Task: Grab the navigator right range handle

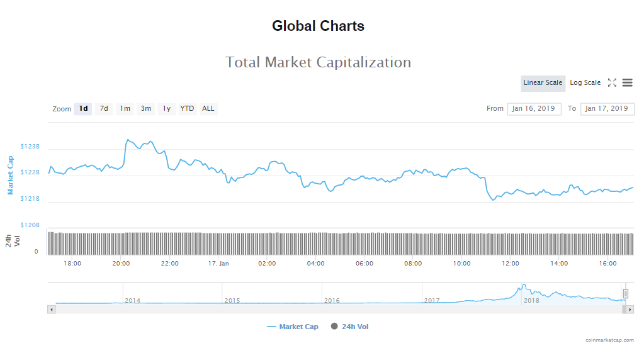Action: 626,293
